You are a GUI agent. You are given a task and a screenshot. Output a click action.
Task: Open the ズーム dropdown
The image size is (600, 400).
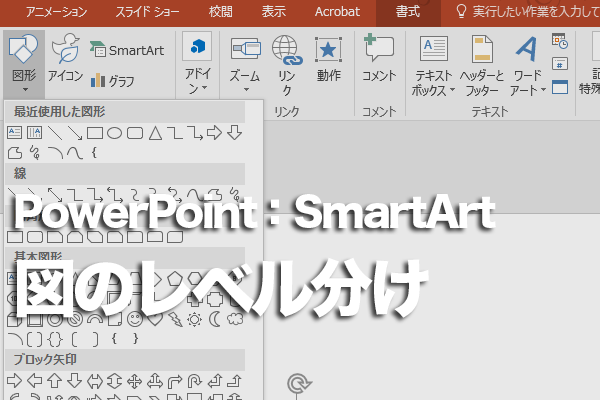tap(245, 64)
